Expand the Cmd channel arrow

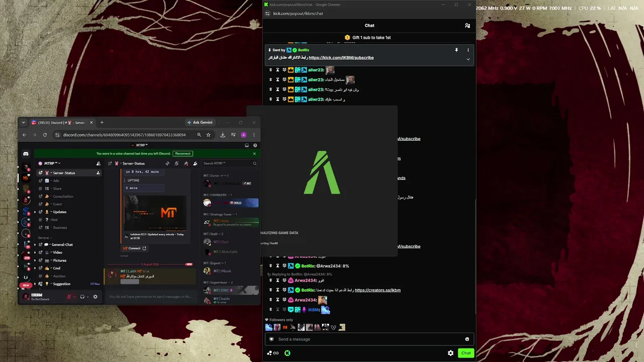(x=35, y=268)
